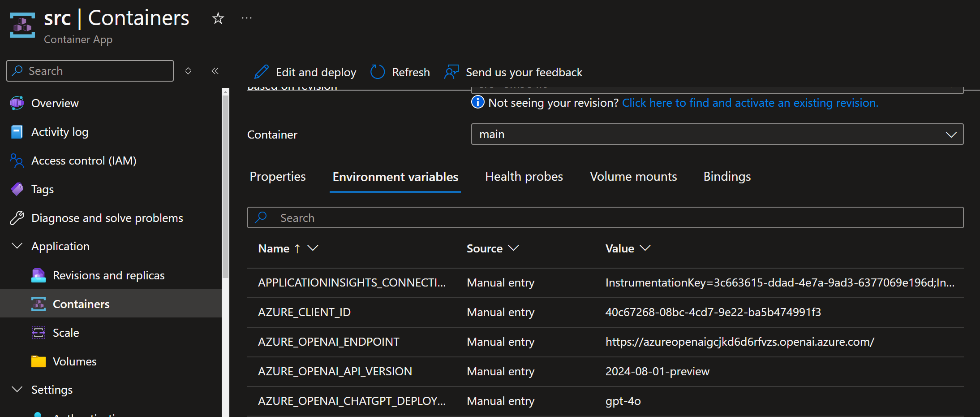This screenshot has width=980, height=417.
Task: Click the Refresh circular arrow icon
Action: pos(378,72)
